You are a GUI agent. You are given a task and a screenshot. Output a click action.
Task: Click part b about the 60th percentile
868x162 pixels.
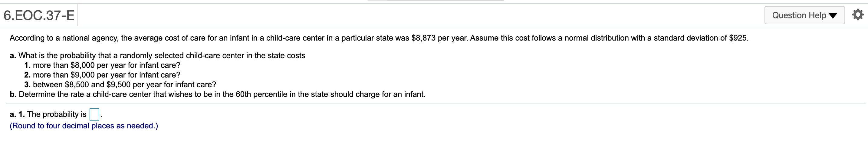(222, 94)
